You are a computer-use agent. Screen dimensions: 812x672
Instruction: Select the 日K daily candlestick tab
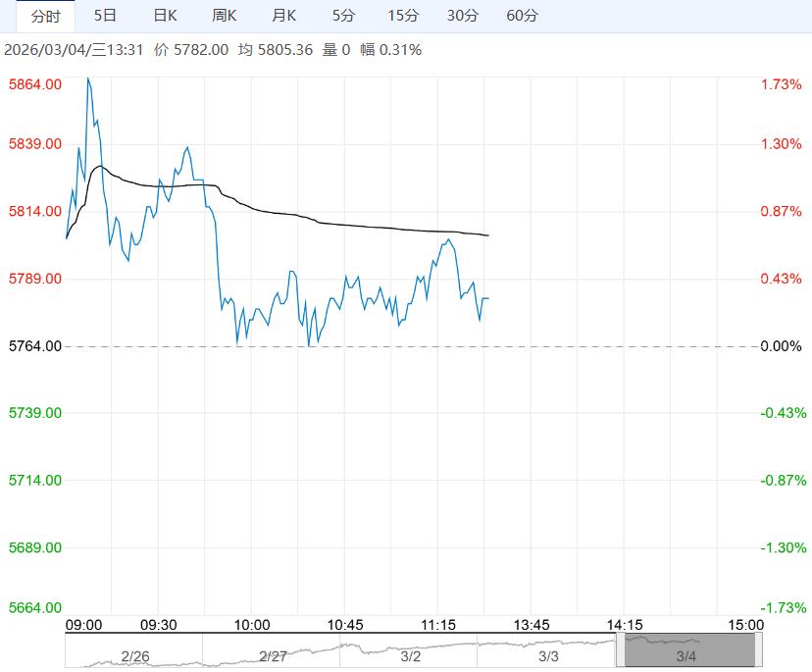click(x=166, y=16)
